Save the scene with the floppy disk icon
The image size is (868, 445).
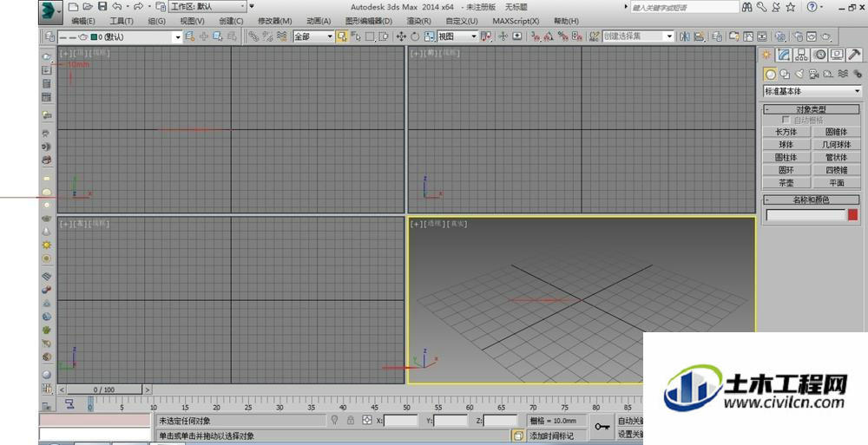point(102,7)
